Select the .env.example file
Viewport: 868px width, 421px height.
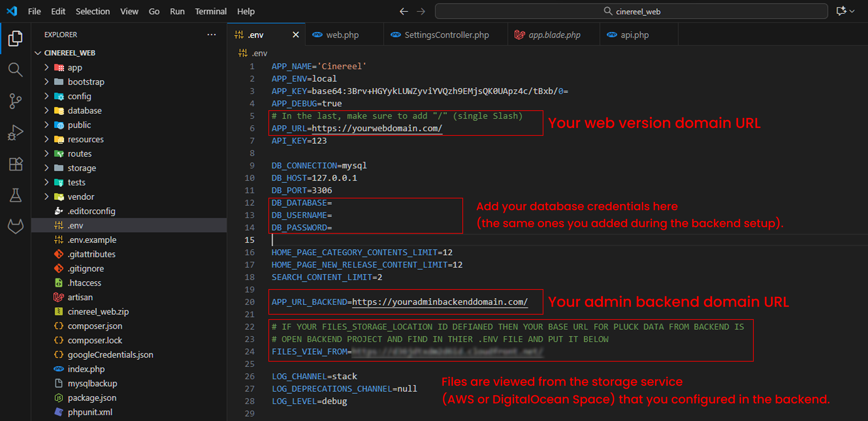click(x=92, y=240)
